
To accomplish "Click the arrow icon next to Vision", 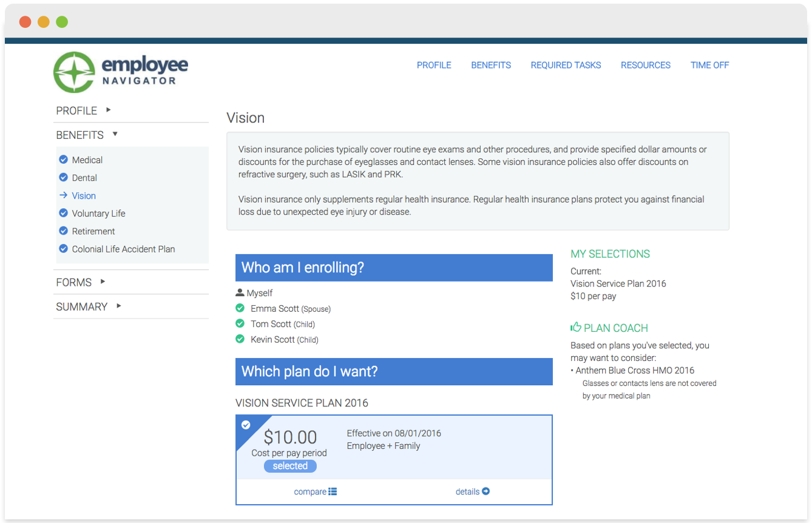I will click(x=63, y=195).
